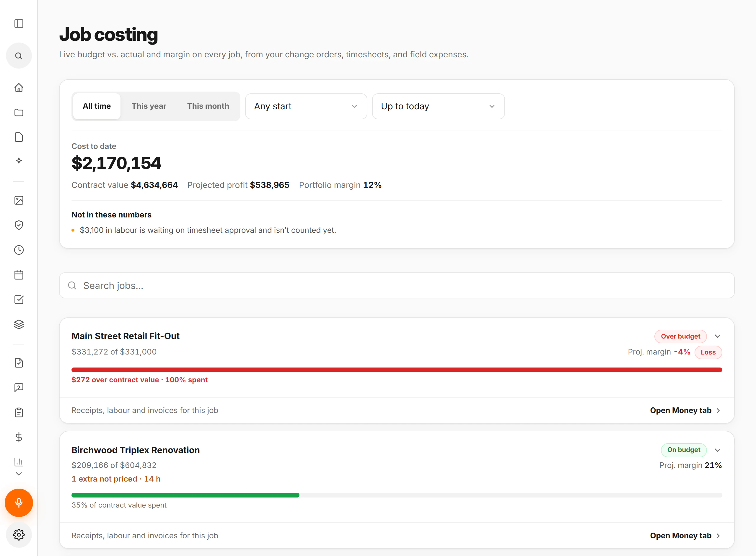The image size is (756, 556).
Task: Switch to the This month tab
Action: tap(208, 106)
